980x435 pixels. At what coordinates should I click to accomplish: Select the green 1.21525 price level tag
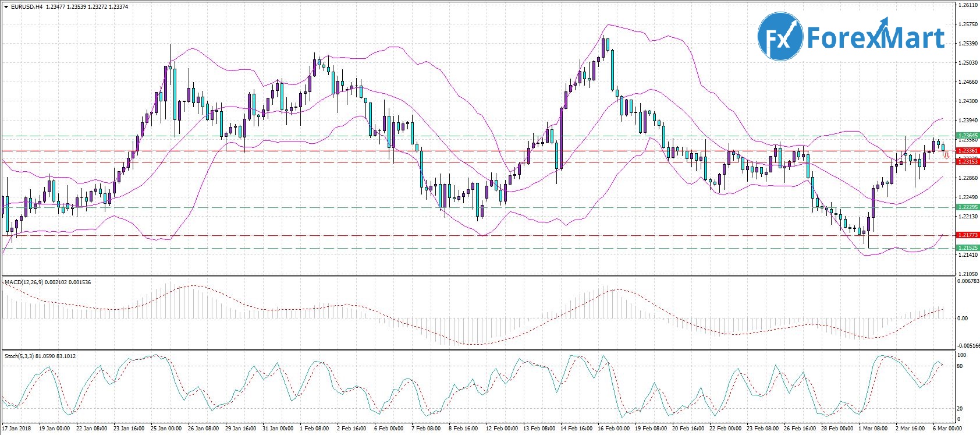968,248
